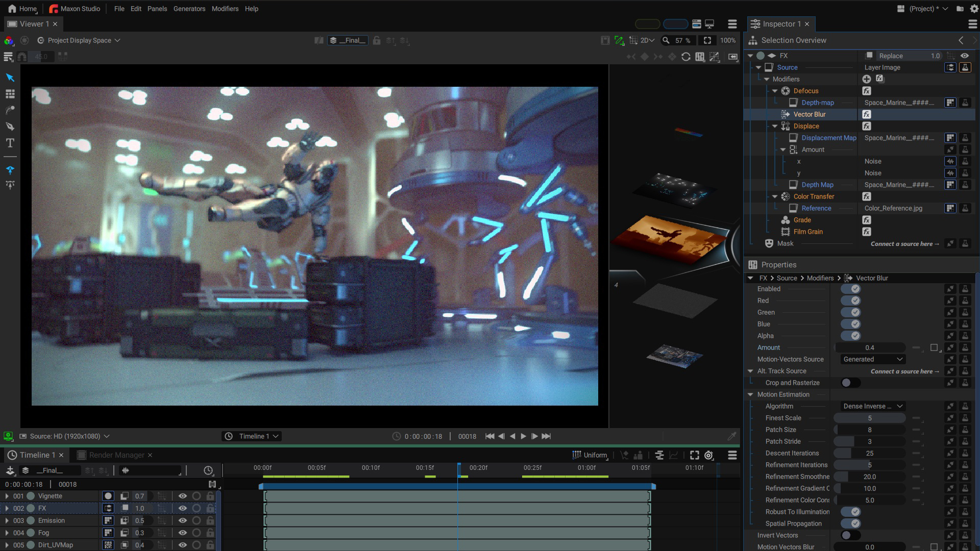Open Project Display Space dropdown

tap(79, 40)
